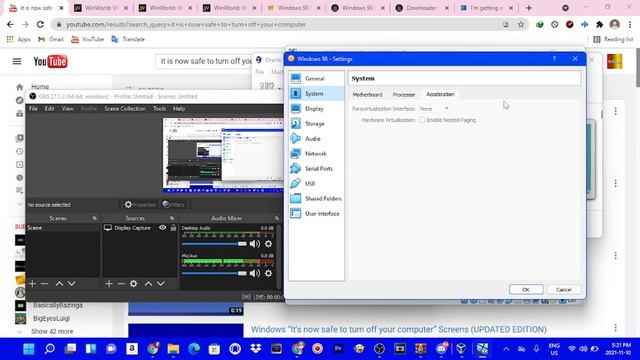This screenshot has width=640, height=360.
Task: Click OBS Properties button
Action: (x=140, y=204)
